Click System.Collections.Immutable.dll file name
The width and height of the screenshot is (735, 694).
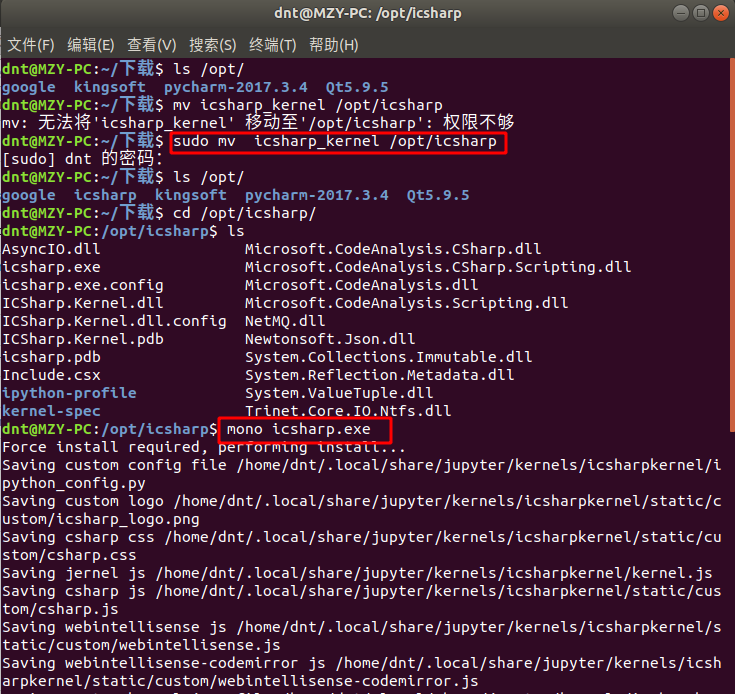click(389, 357)
